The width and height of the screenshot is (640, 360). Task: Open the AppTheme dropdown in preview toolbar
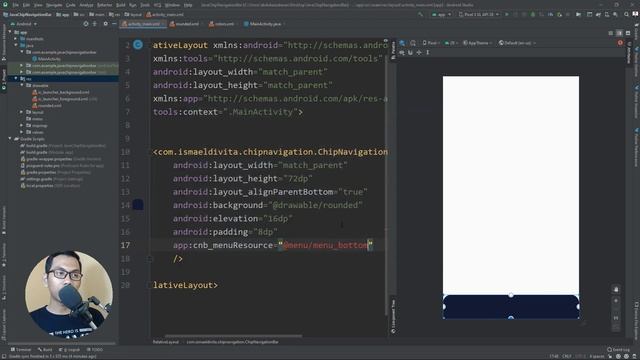[x=478, y=43]
